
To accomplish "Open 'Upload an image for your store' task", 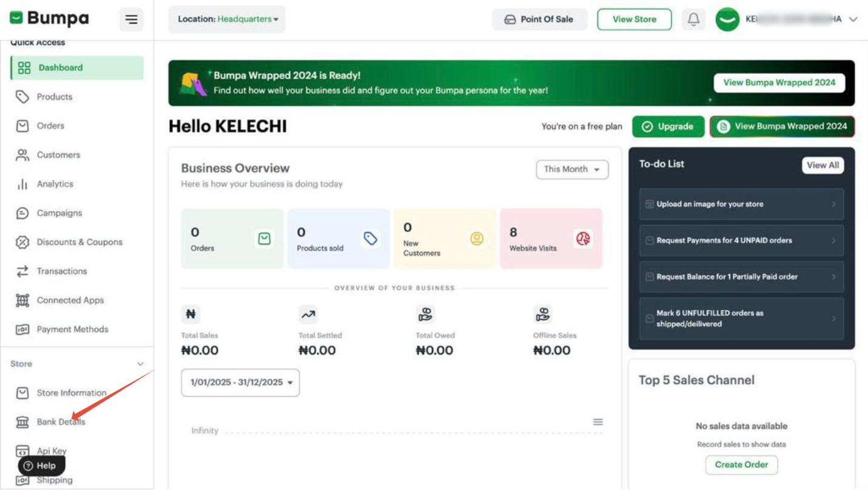I will (741, 204).
